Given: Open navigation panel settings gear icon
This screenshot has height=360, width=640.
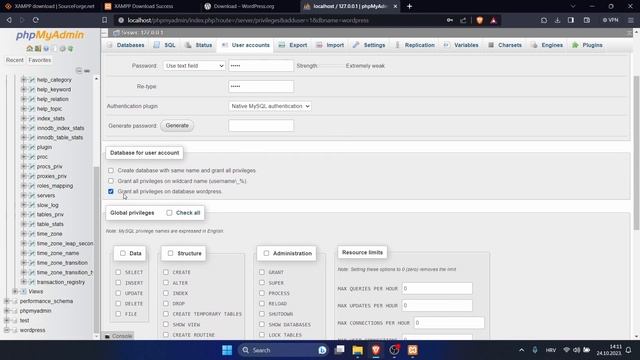Looking at the screenshot, I should (x=62, y=49).
